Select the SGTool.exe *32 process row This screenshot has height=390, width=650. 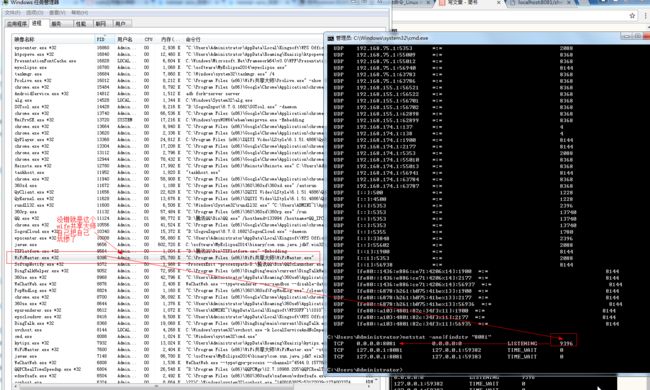click(167, 107)
